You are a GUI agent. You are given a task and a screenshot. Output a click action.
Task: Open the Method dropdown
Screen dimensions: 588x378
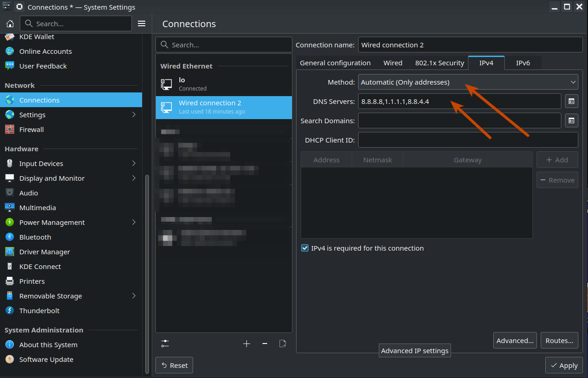tap(468, 82)
